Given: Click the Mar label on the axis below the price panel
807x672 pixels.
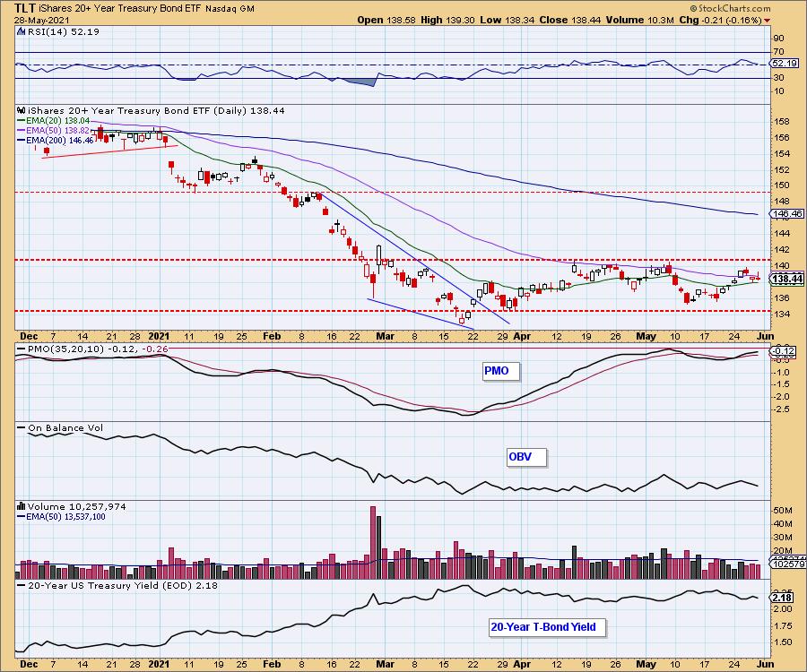Looking at the screenshot, I should (385, 336).
